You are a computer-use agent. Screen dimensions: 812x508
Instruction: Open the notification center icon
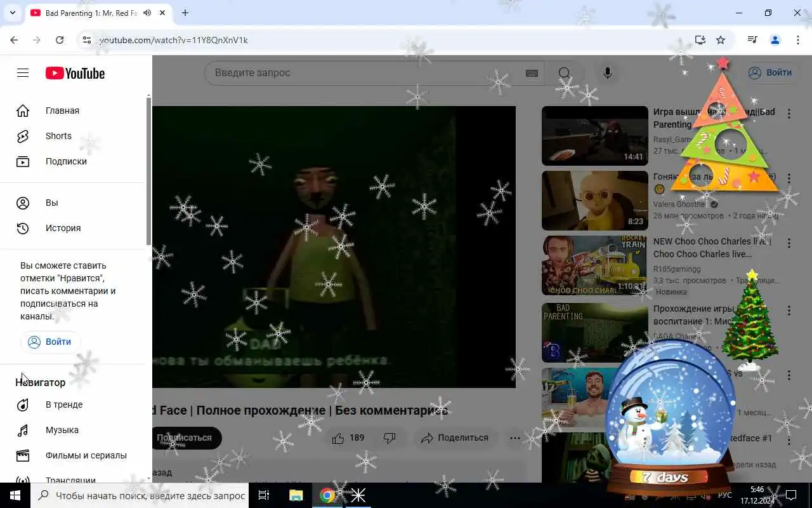[x=791, y=495]
